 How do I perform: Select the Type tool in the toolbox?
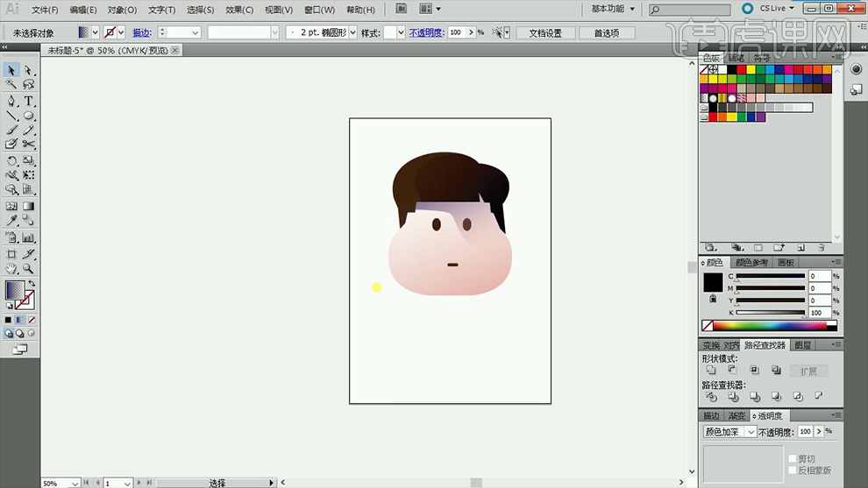coord(29,101)
